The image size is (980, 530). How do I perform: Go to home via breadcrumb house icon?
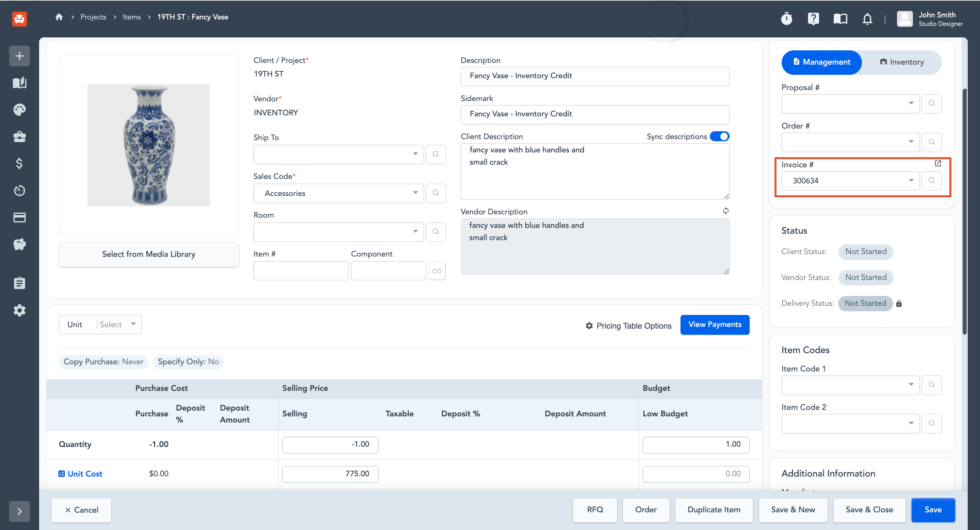pyautogui.click(x=59, y=17)
